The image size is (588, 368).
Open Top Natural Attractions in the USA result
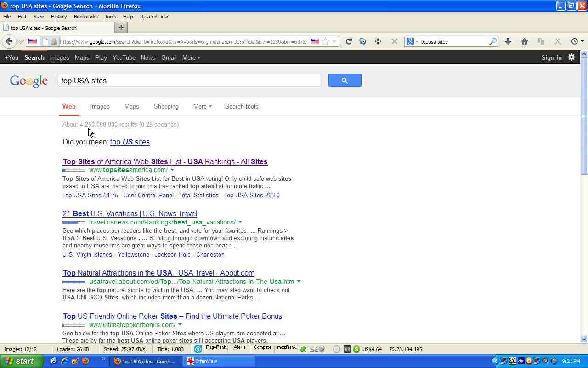tap(158, 273)
